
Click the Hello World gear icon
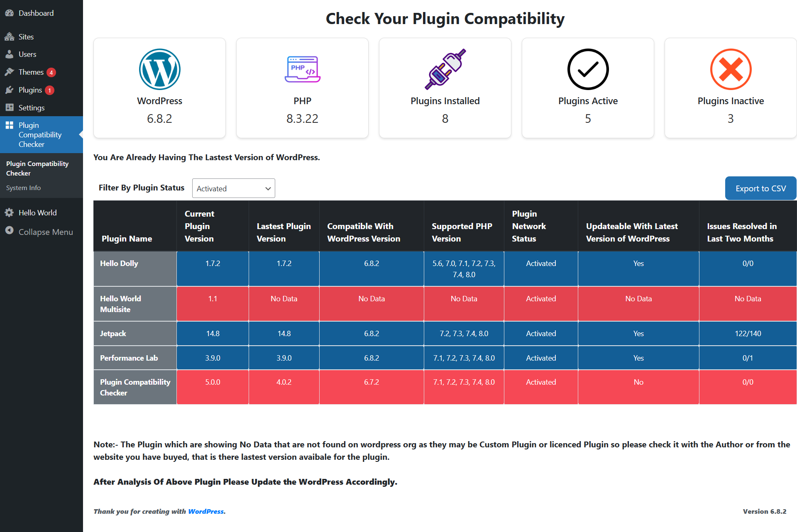(9, 212)
